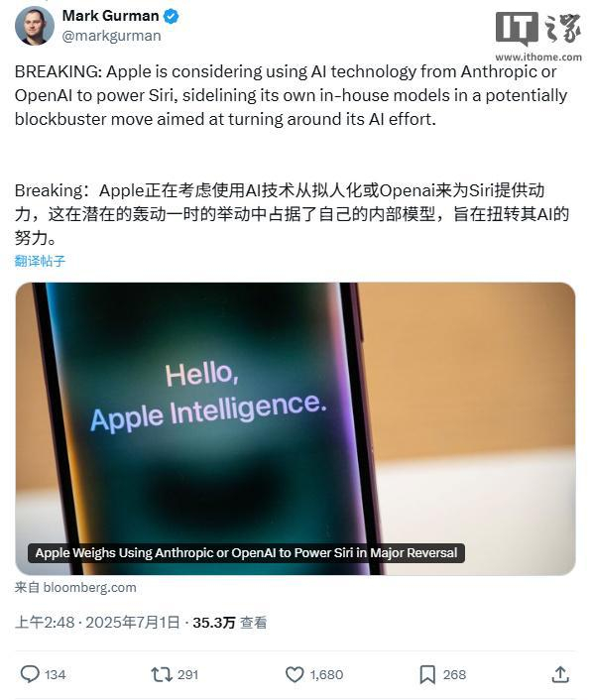
Task: Like the post with heart icon
Action: click(x=295, y=674)
